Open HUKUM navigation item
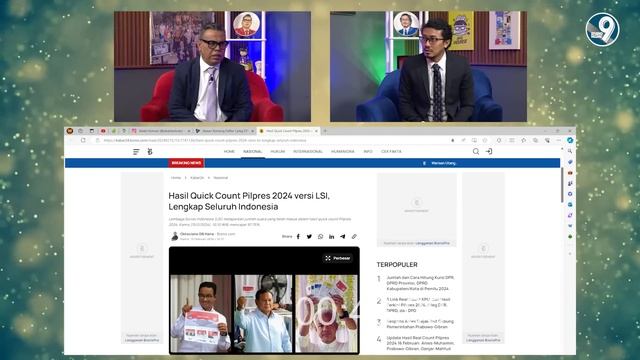The height and width of the screenshot is (360, 640). (x=278, y=151)
